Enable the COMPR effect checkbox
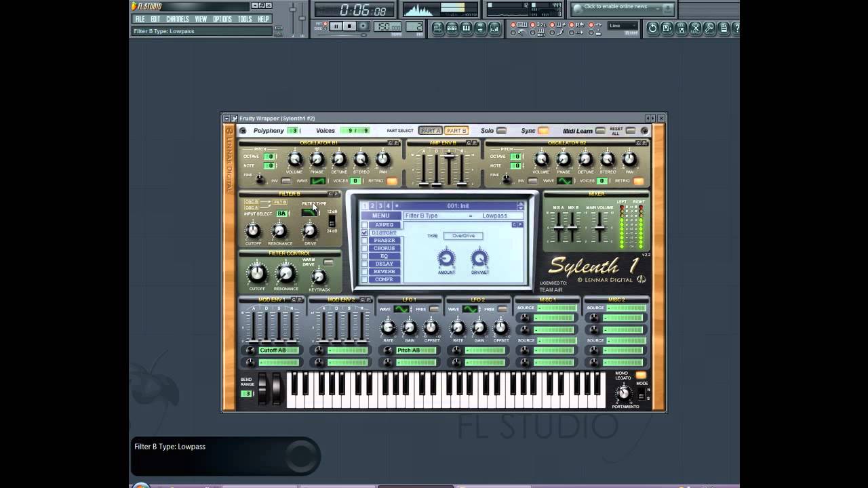The height and width of the screenshot is (488, 868). coord(364,279)
